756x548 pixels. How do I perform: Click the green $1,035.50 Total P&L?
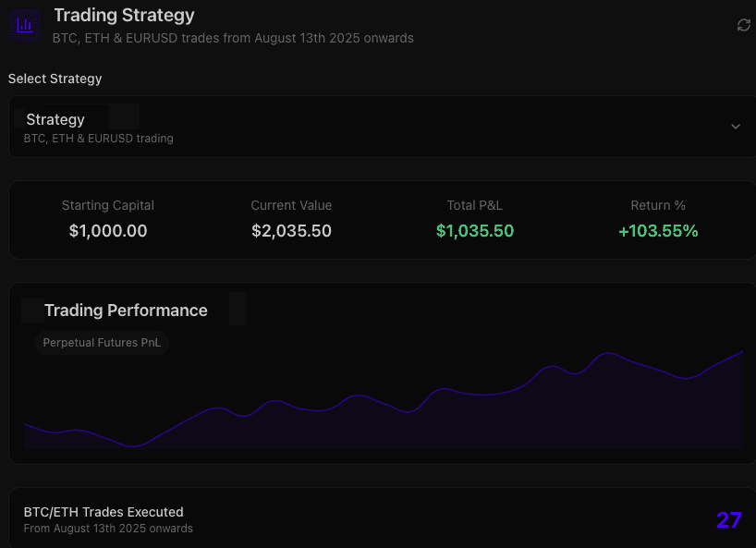(x=475, y=231)
